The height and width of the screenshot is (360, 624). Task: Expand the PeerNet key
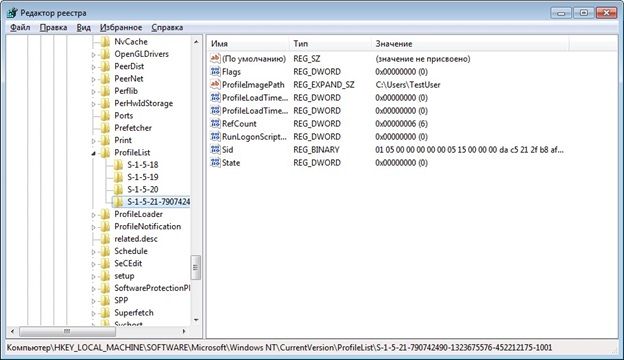94,80
